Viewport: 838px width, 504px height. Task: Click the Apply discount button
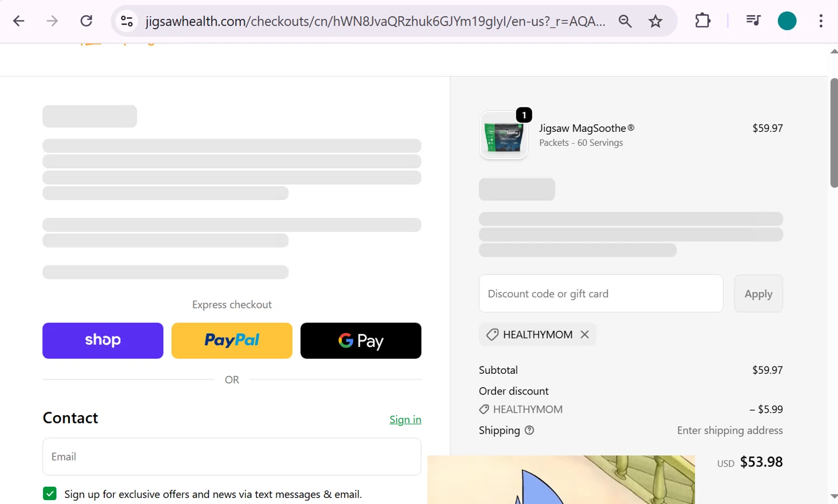pyautogui.click(x=758, y=293)
